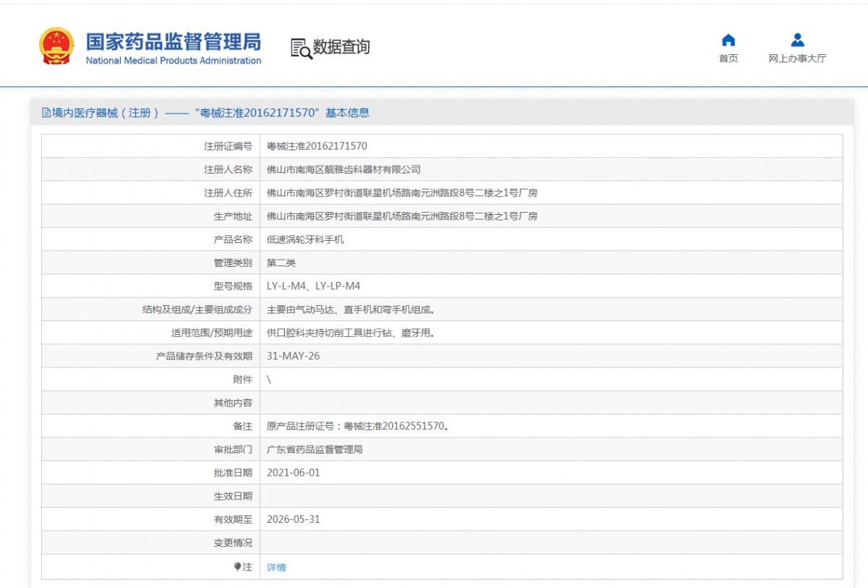Open the 详情 link
The width and height of the screenshot is (868, 588).
click(x=276, y=568)
